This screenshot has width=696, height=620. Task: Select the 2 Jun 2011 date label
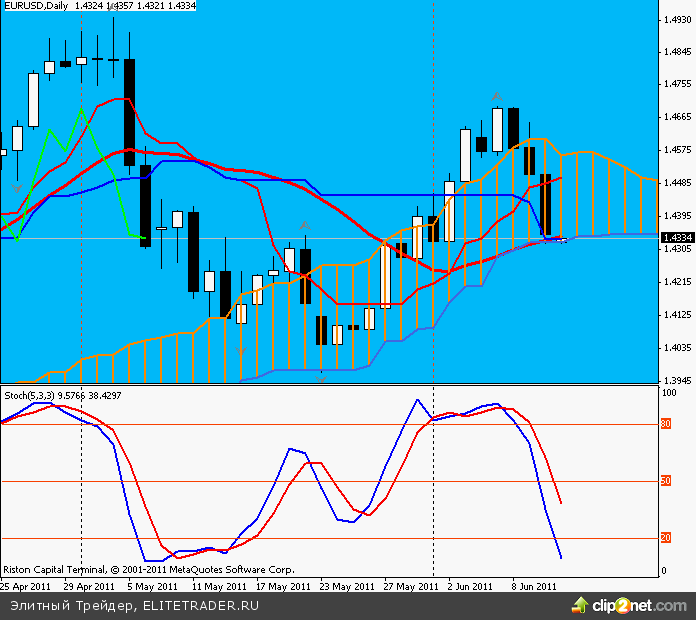[468, 586]
